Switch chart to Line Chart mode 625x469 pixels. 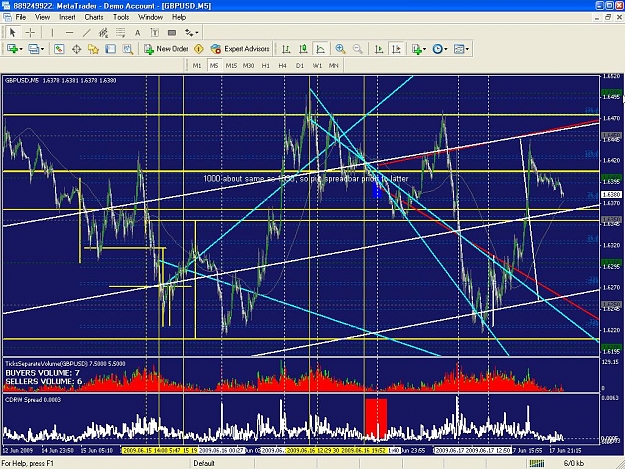pos(320,49)
